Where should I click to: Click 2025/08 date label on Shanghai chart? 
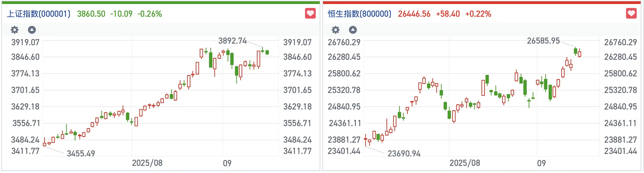click(x=147, y=163)
